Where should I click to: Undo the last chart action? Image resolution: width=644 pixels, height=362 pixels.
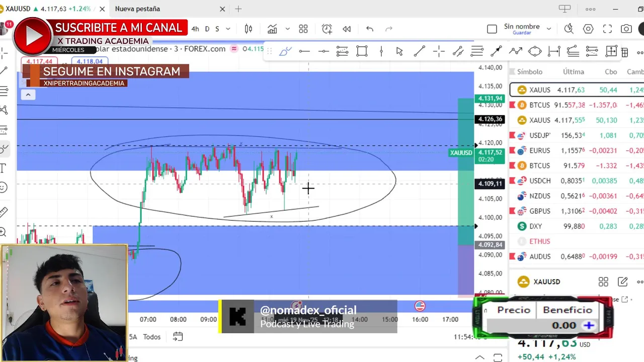pyautogui.click(x=370, y=29)
